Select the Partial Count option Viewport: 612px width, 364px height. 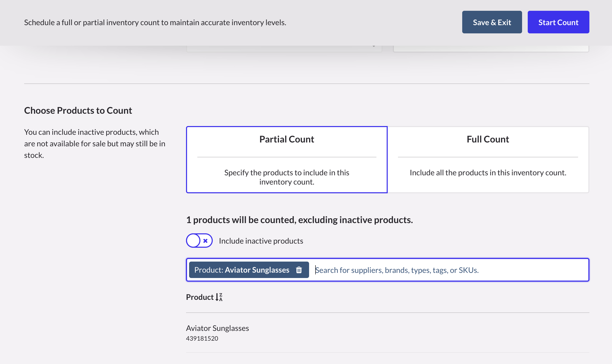click(287, 160)
